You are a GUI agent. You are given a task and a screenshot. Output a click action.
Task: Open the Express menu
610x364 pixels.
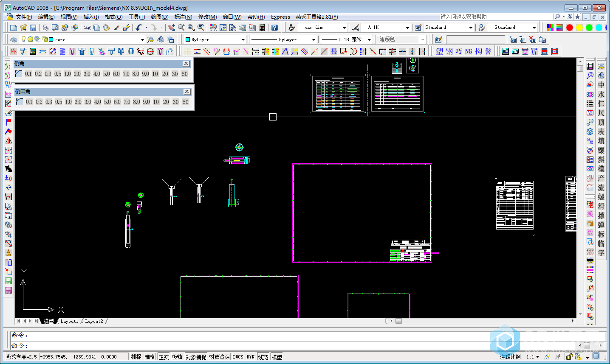pyautogui.click(x=280, y=17)
